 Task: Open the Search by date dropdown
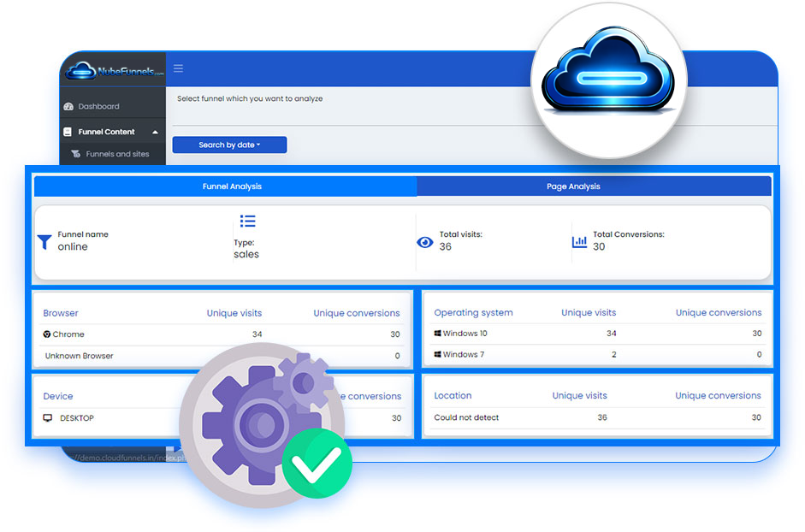229,145
